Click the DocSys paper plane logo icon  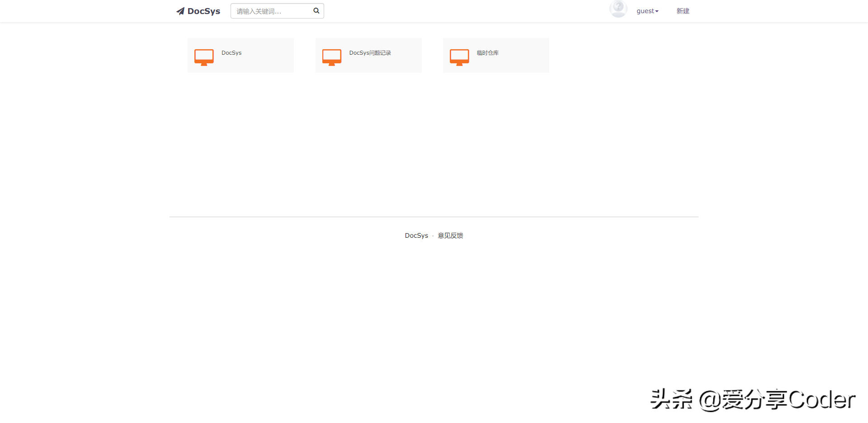click(180, 11)
